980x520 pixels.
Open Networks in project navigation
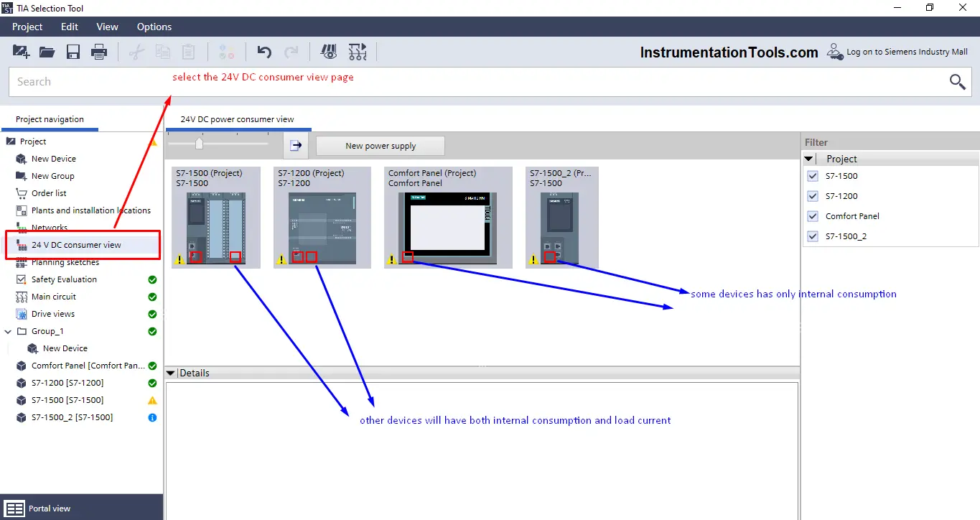pyautogui.click(x=50, y=228)
